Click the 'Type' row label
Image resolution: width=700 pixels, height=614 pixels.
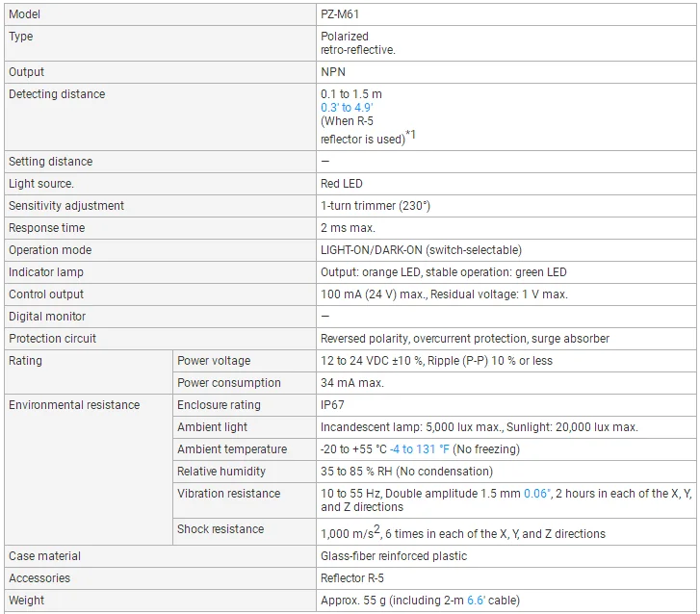[x=21, y=37]
